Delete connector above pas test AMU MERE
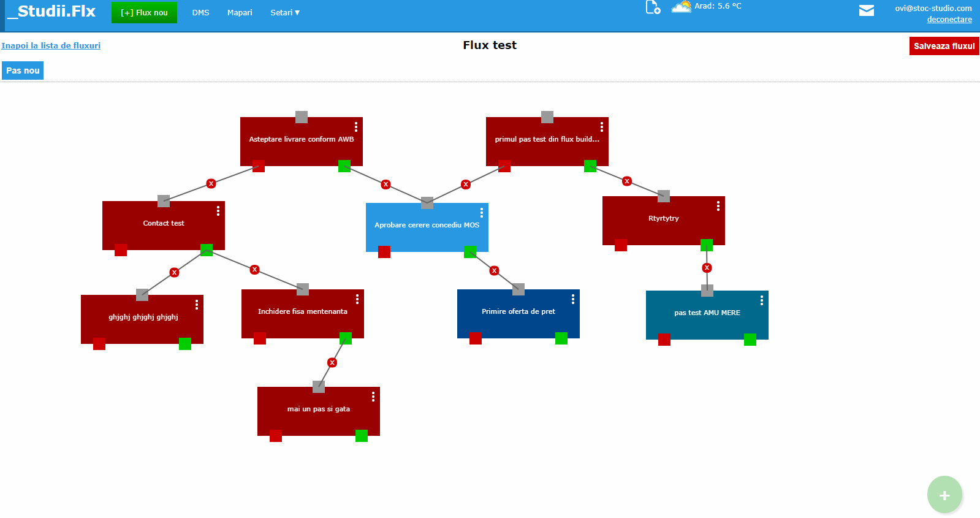This screenshot has width=980, height=518. (707, 268)
